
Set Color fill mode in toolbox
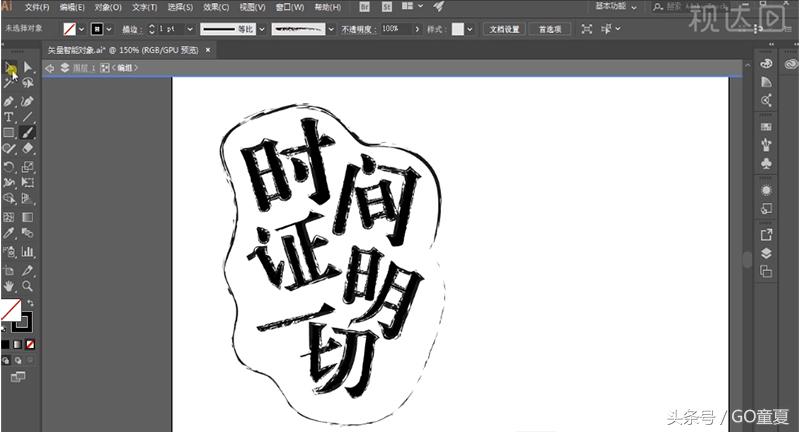click(x=5, y=345)
